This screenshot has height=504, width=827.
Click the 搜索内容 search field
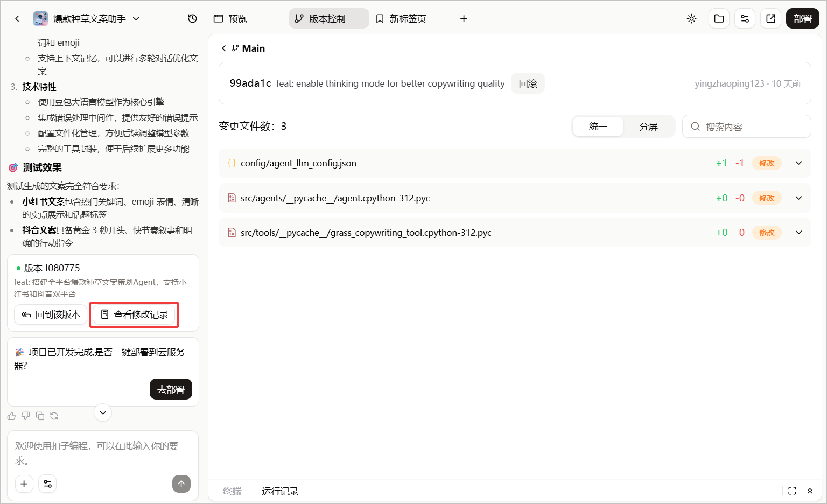[746, 127]
